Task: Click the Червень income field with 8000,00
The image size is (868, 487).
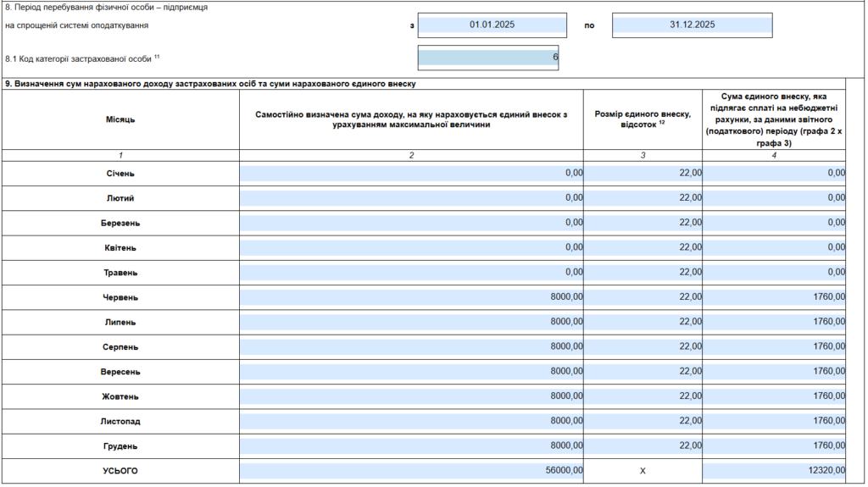Action: coord(411,297)
